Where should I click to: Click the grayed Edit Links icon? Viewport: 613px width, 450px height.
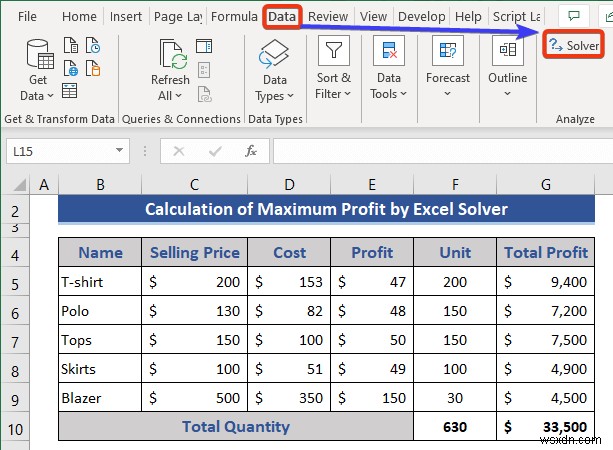point(204,94)
